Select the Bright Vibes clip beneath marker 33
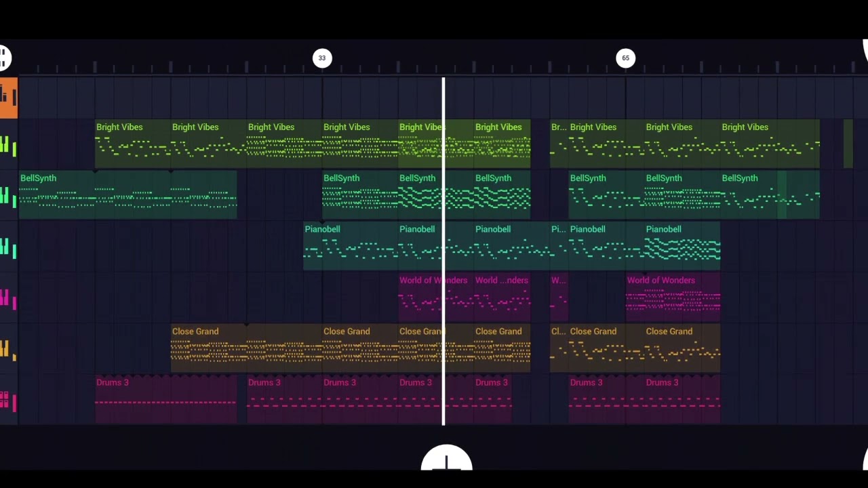The width and height of the screenshot is (868, 488). click(360, 144)
